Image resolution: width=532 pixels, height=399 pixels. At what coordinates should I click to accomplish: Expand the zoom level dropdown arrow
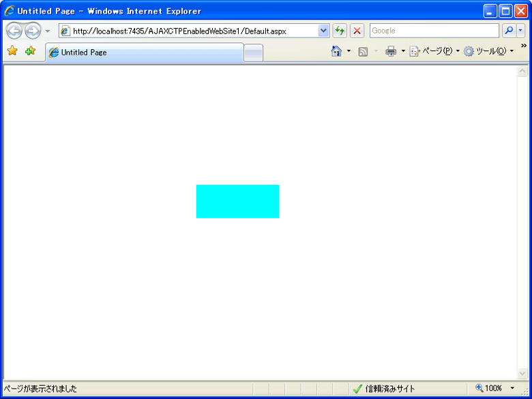pos(512,388)
